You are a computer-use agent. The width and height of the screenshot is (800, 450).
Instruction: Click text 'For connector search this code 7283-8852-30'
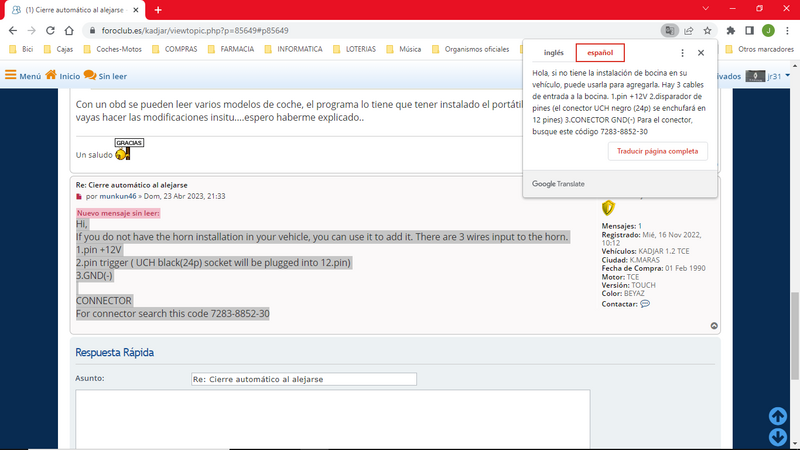click(x=172, y=314)
